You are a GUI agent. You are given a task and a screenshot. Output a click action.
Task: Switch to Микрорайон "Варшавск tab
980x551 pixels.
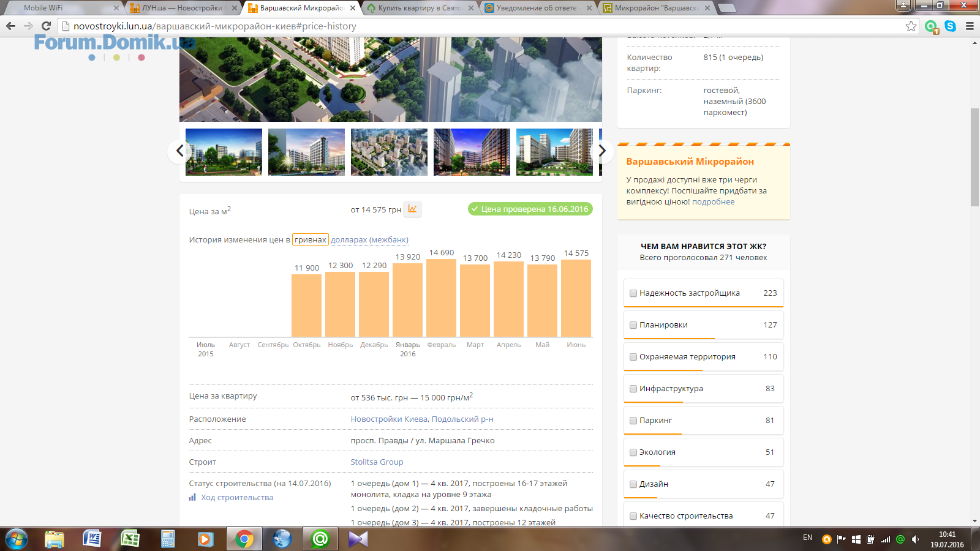pyautogui.click(x=655, y=8)
